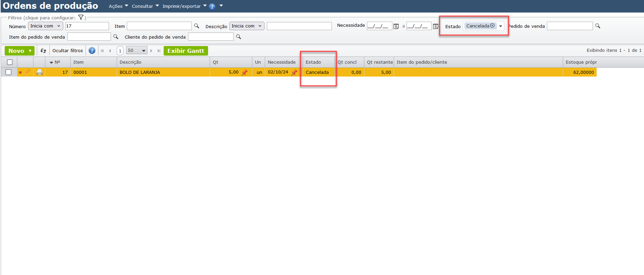Go to the last page of results
644x275 pixels.
click(159, 51)
